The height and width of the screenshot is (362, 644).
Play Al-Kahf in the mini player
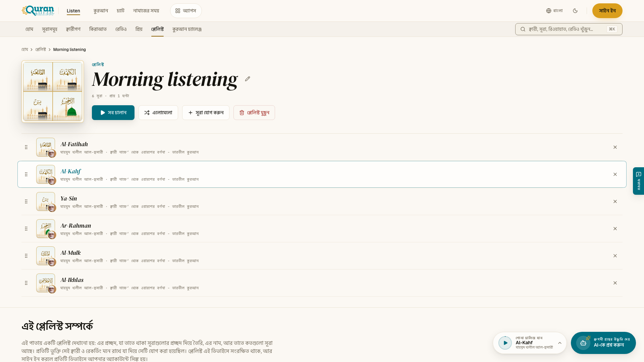(x=505, y=343)
